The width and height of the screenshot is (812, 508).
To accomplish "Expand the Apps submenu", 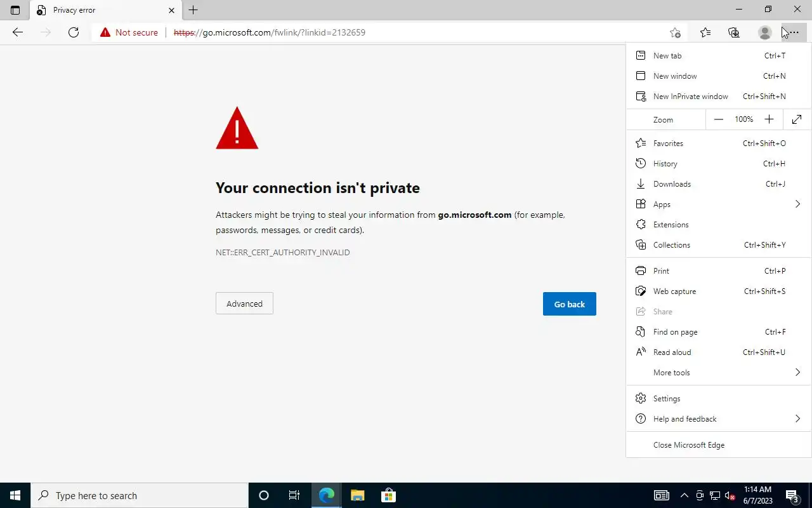I will tap(719, 204).
